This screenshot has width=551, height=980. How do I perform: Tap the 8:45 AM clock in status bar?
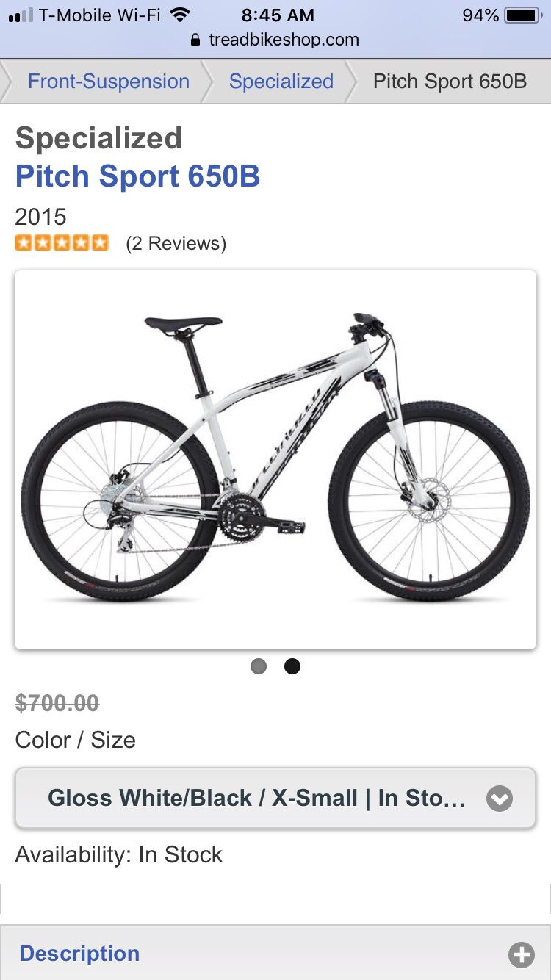pyautogui.click(x=278, y=15)
